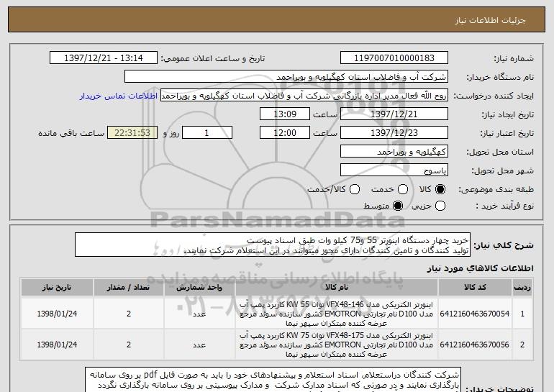Click buyer organization name field

(x=286, y=77)
